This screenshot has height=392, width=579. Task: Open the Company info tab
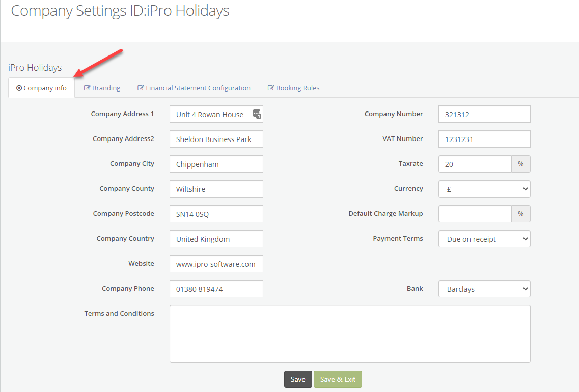coord(41,88)
